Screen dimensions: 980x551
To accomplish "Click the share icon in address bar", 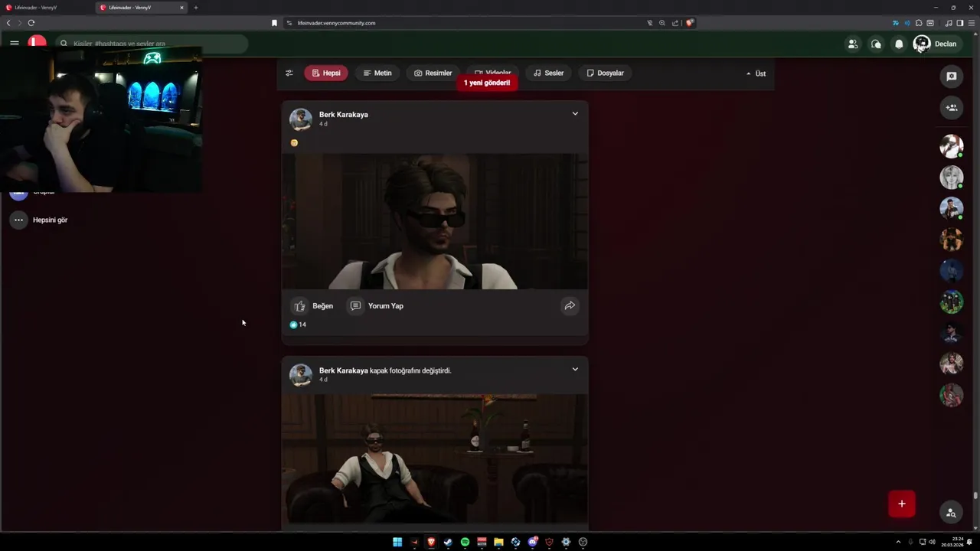I will pos(675,23).
